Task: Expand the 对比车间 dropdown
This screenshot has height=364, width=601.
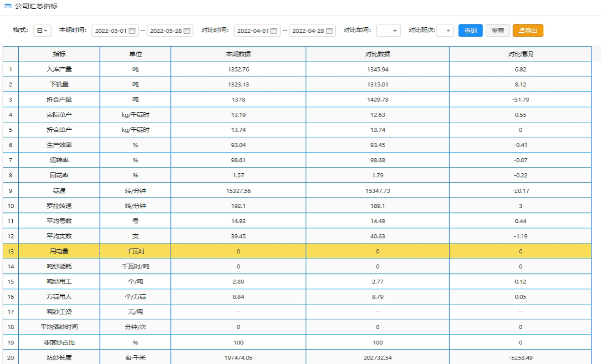Action: (x=388, y=31)
